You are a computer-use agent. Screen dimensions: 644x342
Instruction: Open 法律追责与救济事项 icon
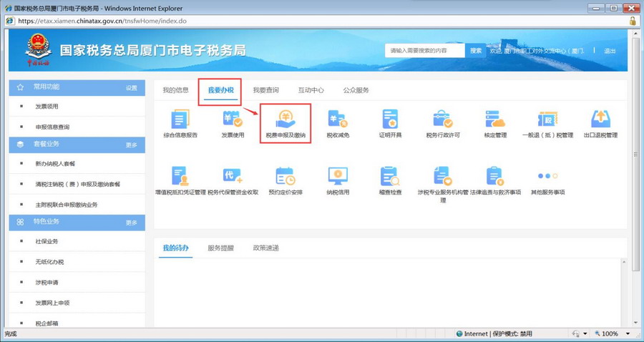click(495, 176)
